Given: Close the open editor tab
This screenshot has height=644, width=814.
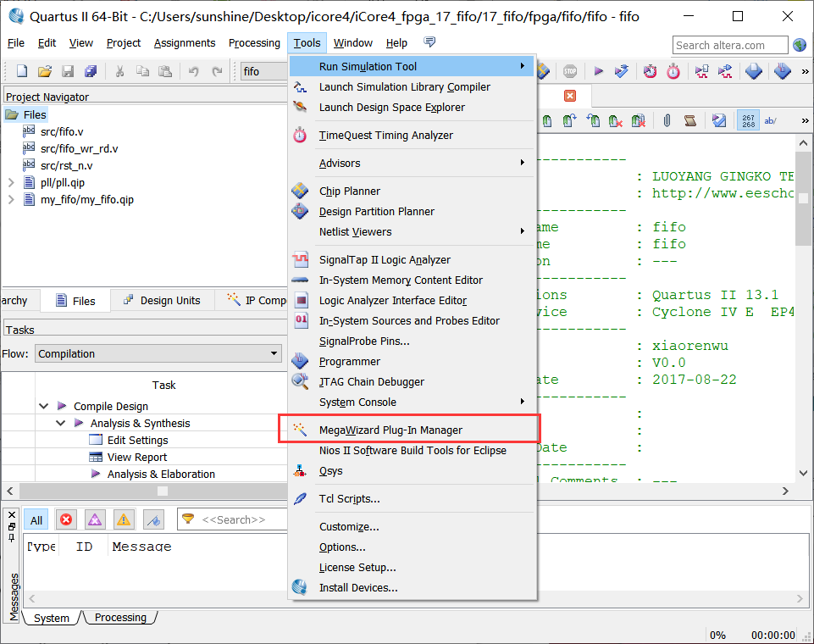Looking at the screenshot, I should 569,96.
